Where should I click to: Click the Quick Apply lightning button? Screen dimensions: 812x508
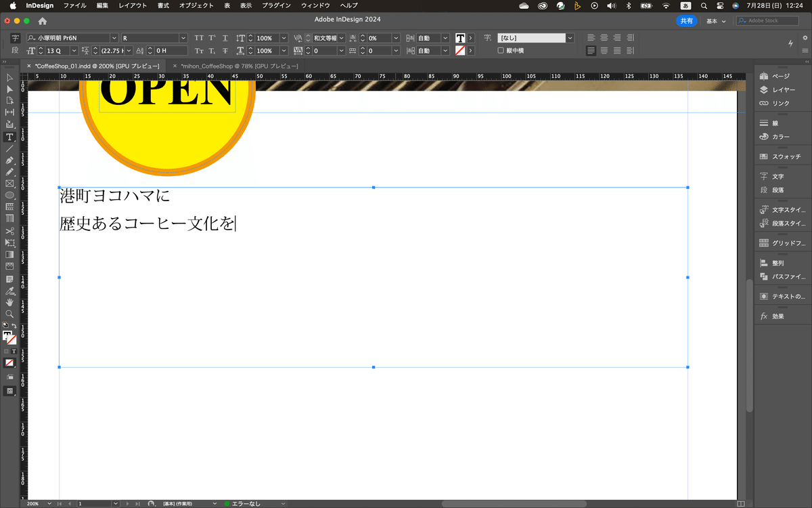pyautogui.click(x=791, y=43)
